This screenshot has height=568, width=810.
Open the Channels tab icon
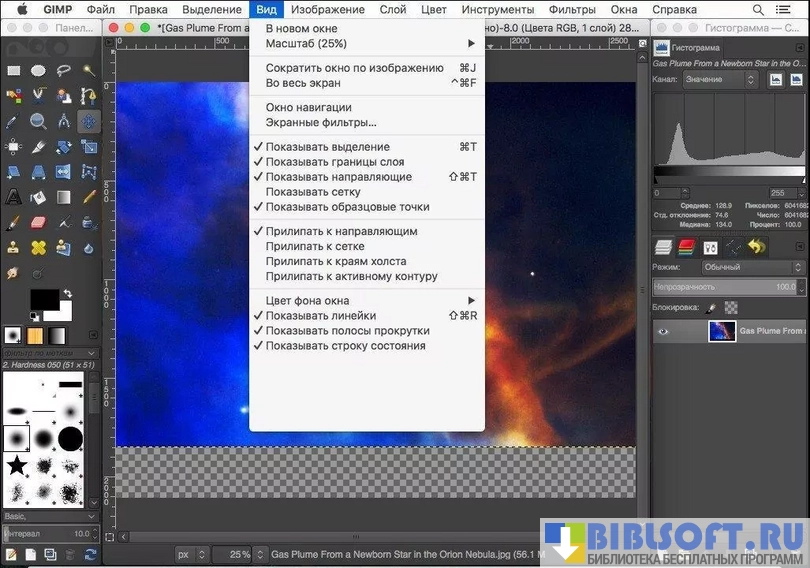pos(686,246)
